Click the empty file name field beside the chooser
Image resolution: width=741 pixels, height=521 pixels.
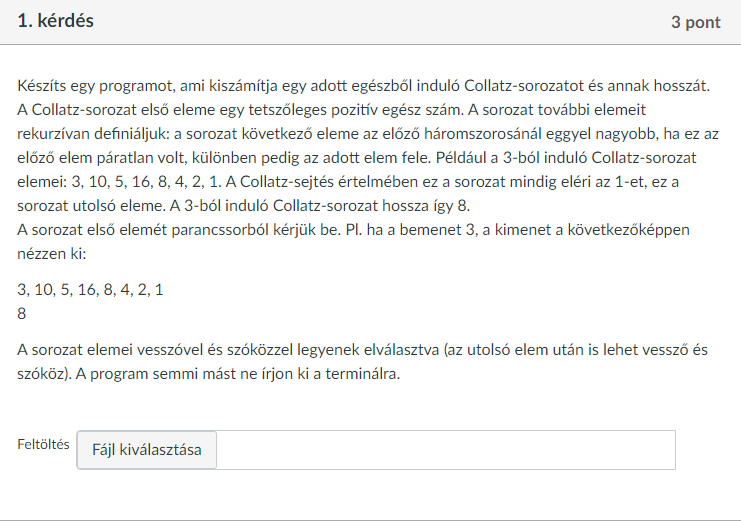446,450
